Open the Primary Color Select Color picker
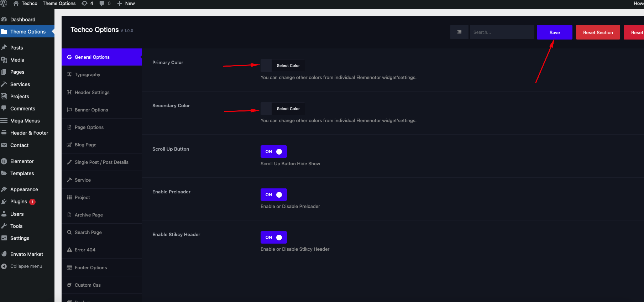 tap(288, 66)
